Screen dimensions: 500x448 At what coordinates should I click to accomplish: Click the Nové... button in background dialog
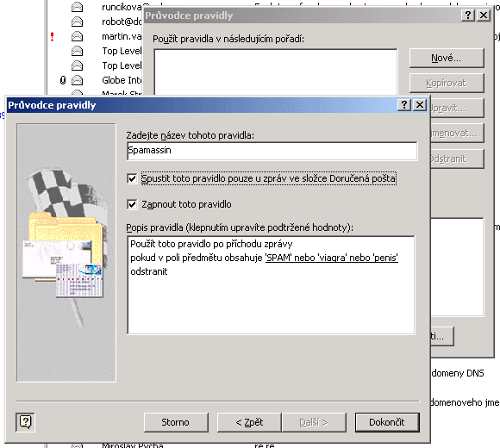(447, 58)
